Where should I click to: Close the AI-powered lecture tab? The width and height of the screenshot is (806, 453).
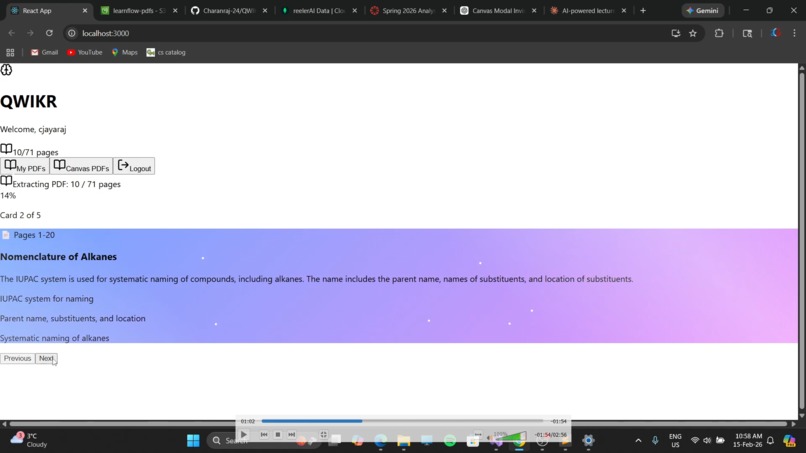(x=624, y=10)
